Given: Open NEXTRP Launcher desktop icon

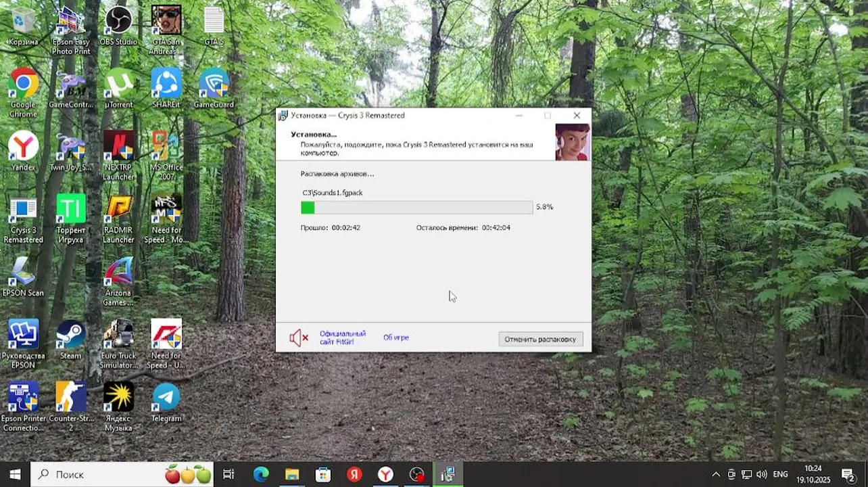Looking at the screenshot, I should point(118,156).
